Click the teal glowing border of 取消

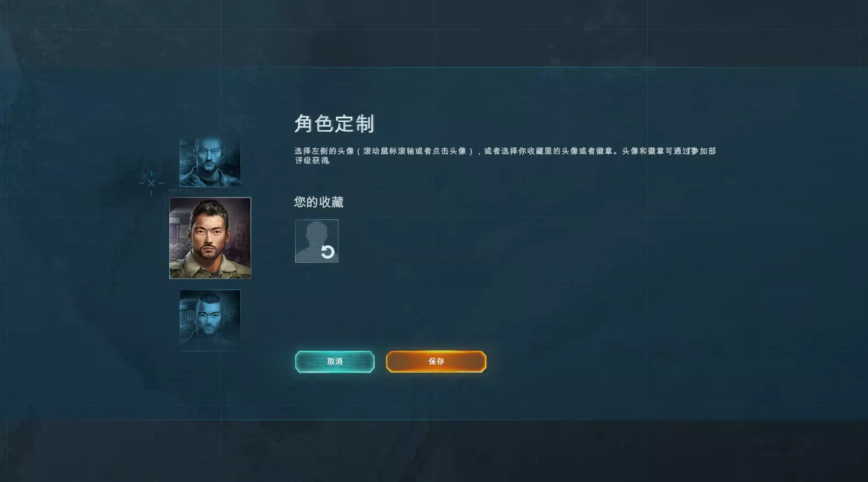pos(335,352)
